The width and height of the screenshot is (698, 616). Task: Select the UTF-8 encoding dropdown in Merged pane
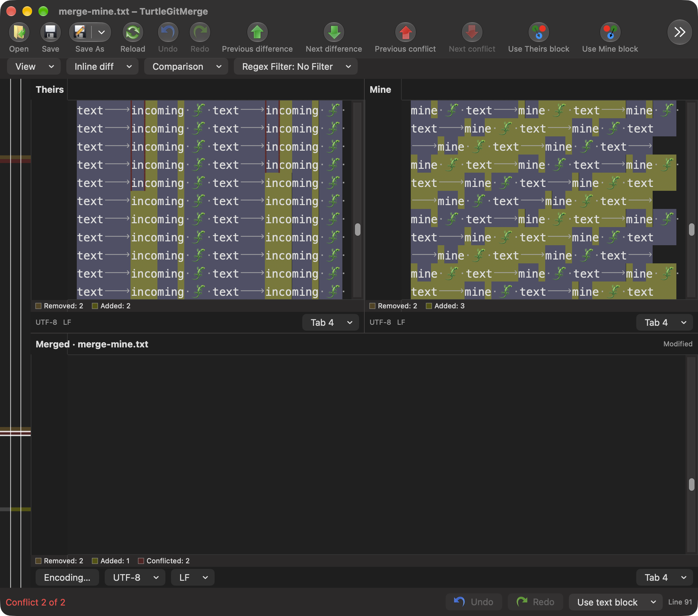tap(135, 578)
